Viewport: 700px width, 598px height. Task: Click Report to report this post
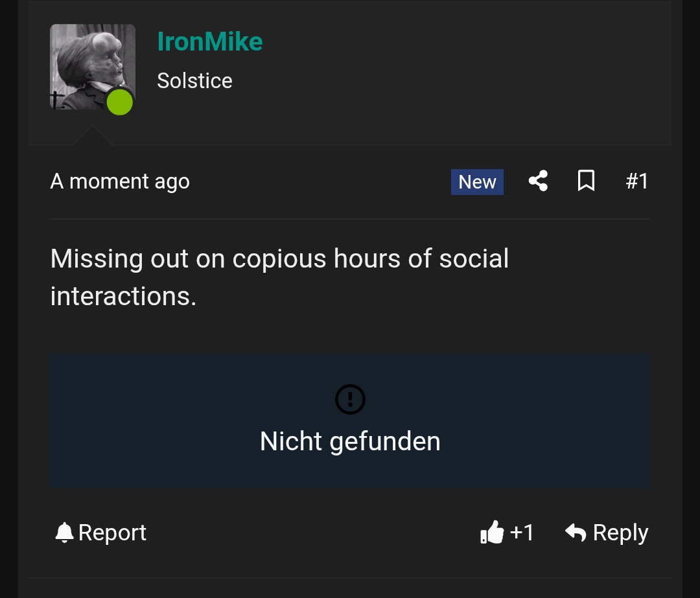click(112, 532)
